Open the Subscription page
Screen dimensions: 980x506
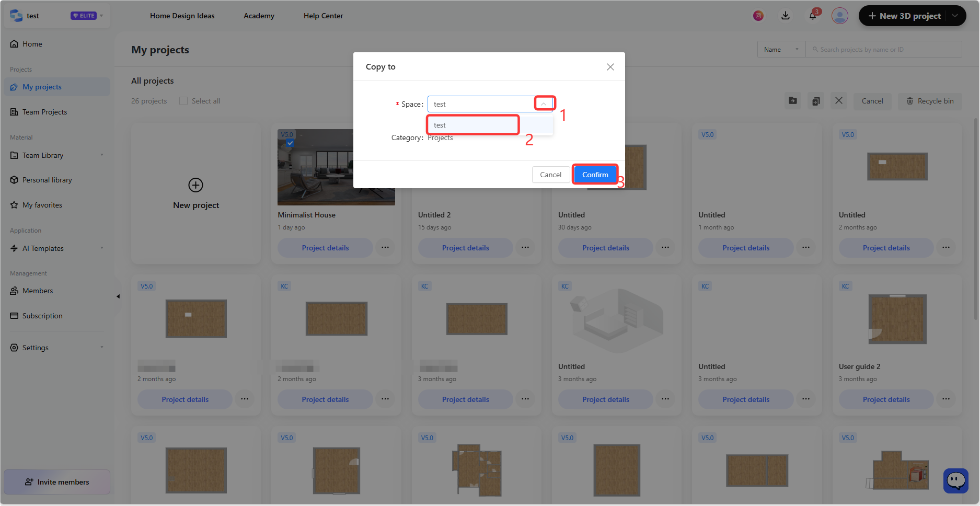tap(57, 316)
